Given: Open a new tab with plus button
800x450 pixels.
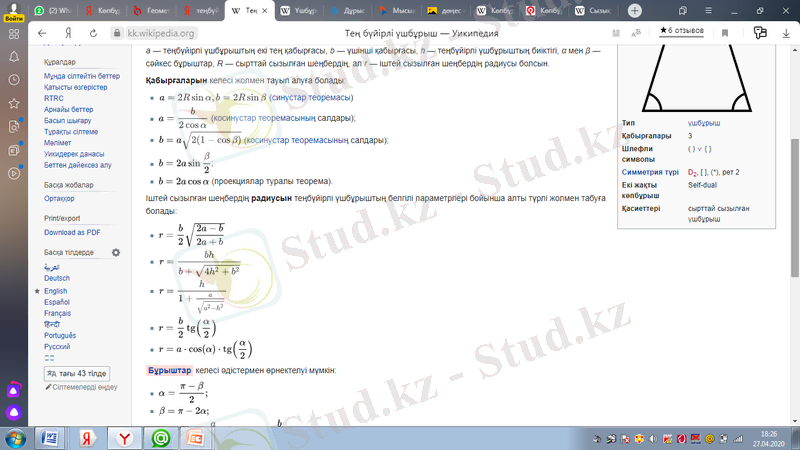Looking at the screenshot, I should (635, 10).
